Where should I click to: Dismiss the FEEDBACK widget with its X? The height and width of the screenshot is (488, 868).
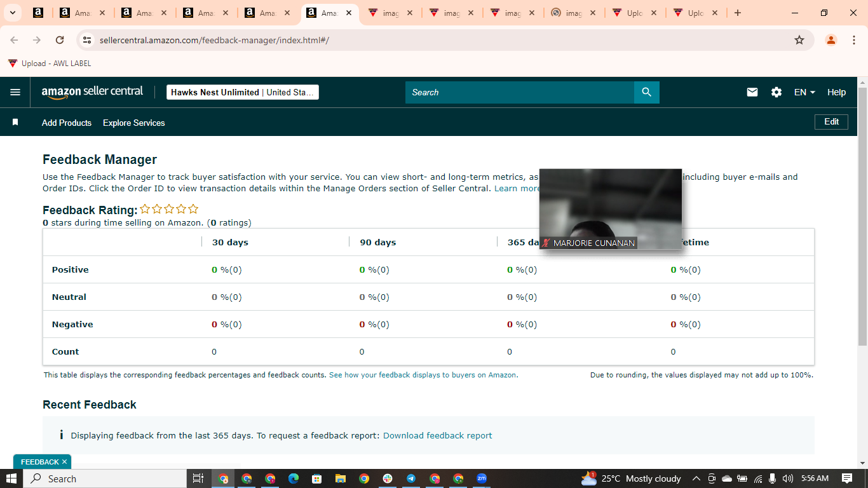point(64,462)
